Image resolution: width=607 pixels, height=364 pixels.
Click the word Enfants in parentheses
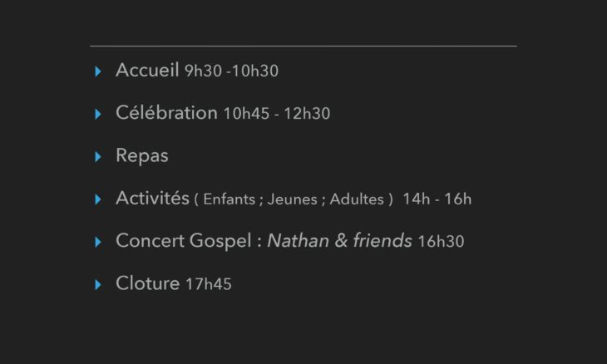click(229, 199)
